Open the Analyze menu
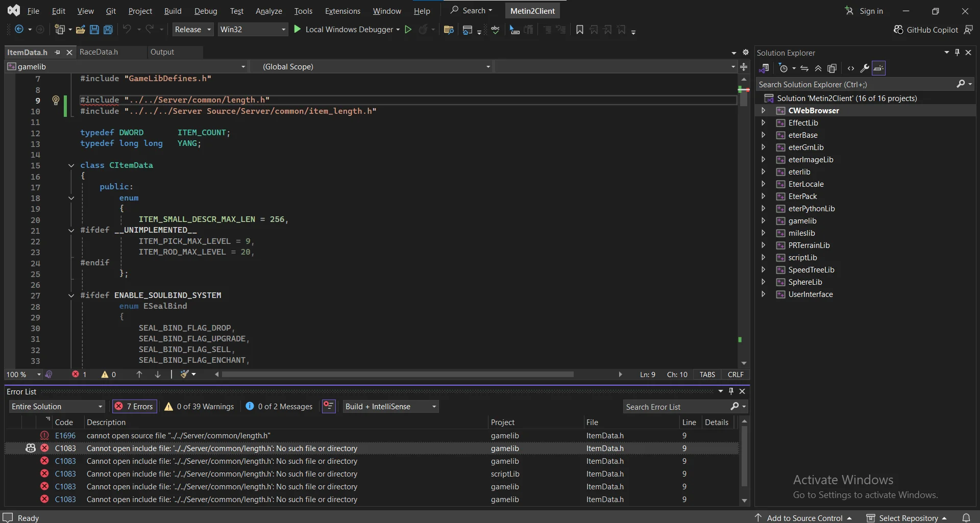 click(268, 11)
